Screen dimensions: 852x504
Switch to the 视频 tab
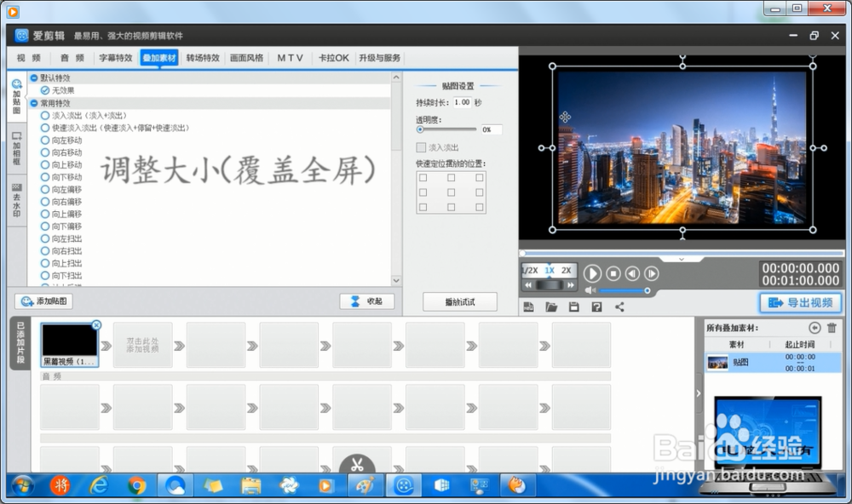(x=28, y=58)
